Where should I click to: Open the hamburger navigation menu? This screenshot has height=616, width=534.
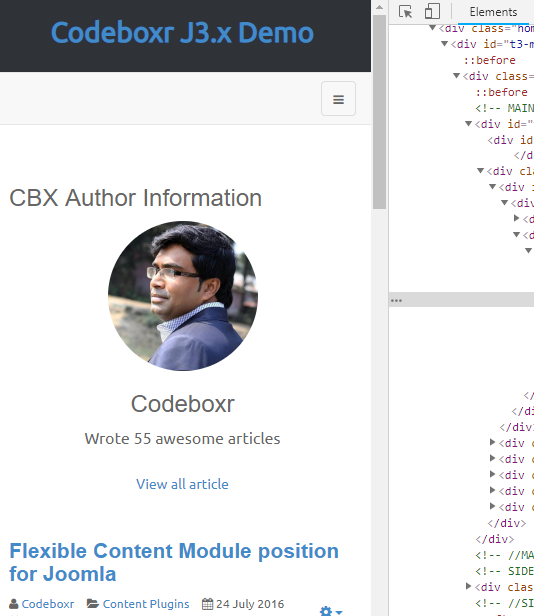pyautogui.click(x=338, y=99)
